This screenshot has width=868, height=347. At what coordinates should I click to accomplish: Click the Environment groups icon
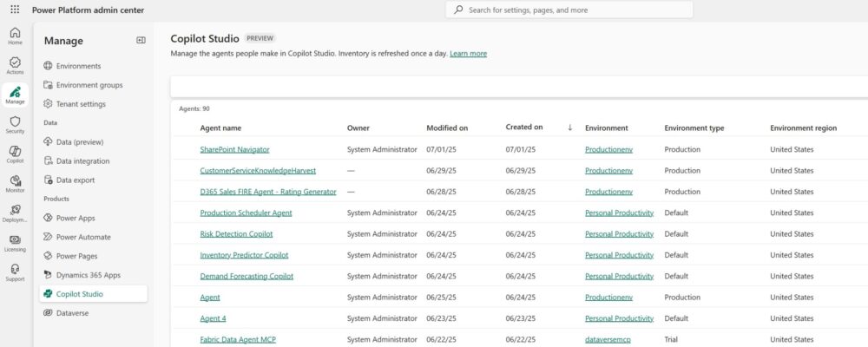click(48, 85)
